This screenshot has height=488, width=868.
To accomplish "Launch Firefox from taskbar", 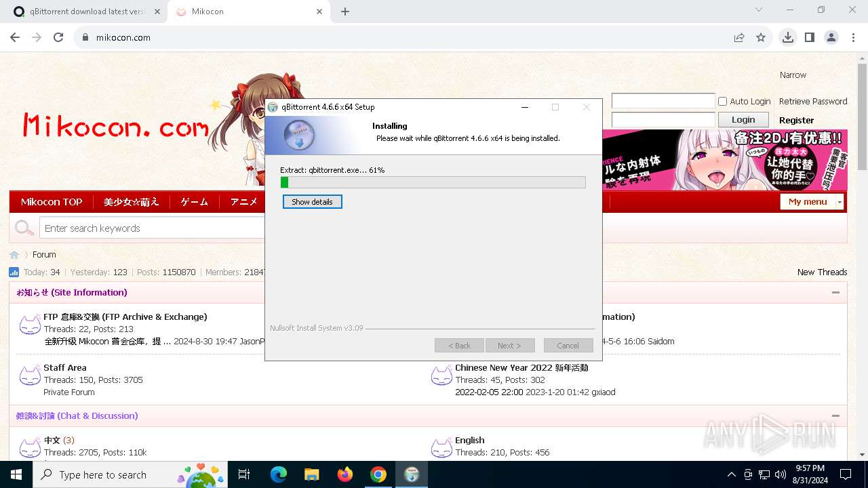I will (x=345, y=474).
